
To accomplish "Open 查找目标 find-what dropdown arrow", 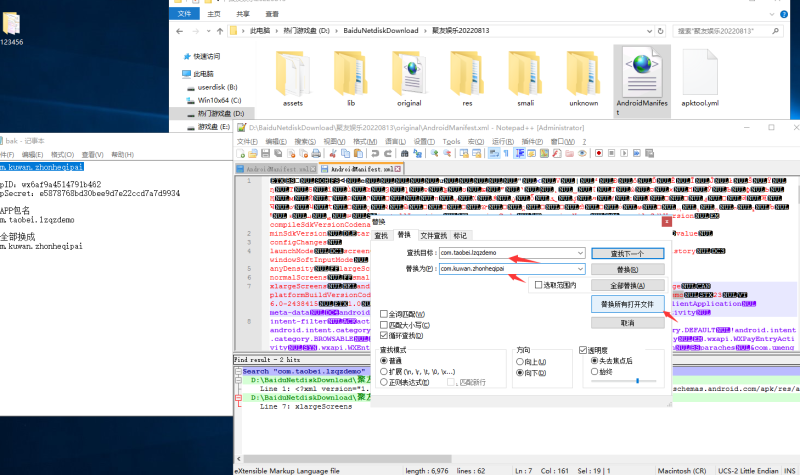I will point(580,253).
